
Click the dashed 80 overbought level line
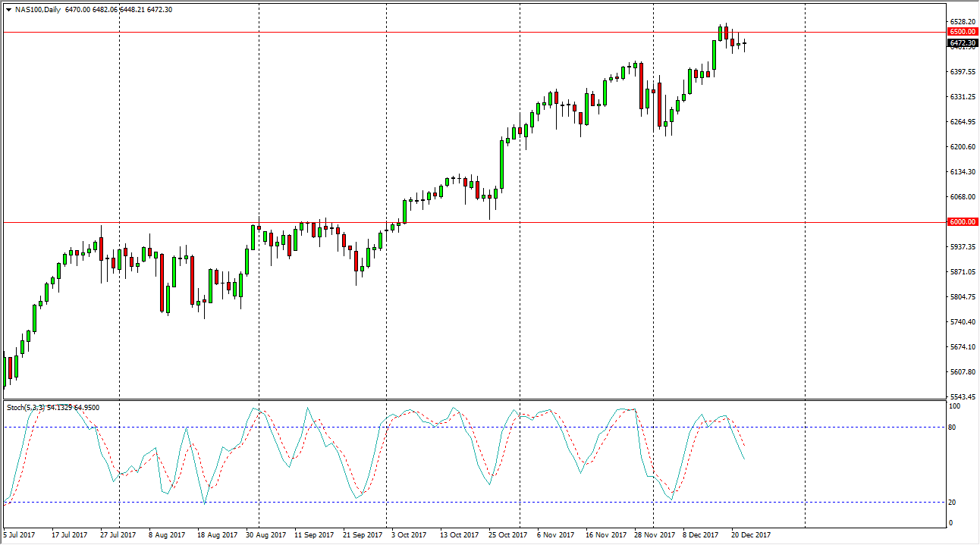(455, 426)
